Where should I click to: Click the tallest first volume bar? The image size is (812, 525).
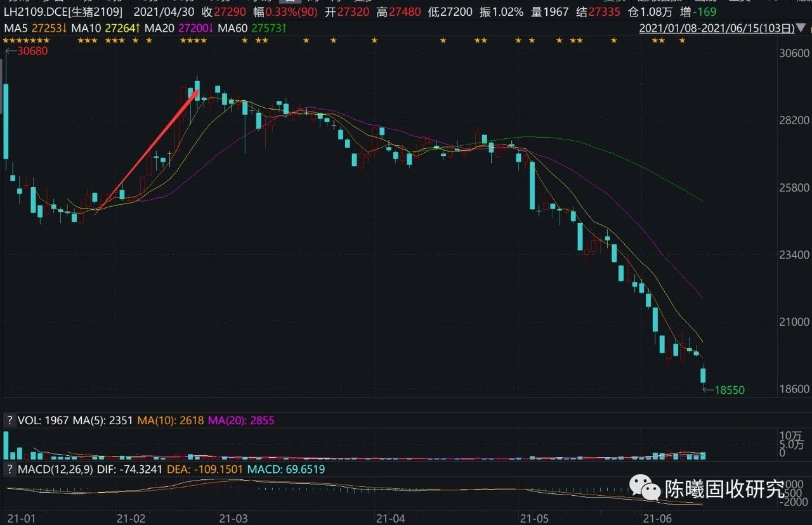[6, 445]
